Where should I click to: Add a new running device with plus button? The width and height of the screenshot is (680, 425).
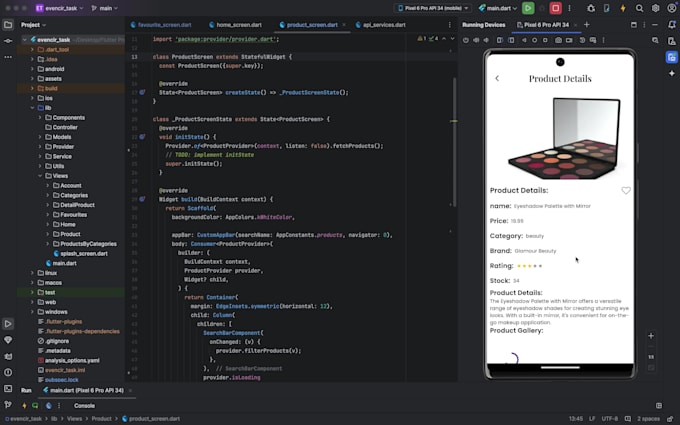[x=586, y=25]
